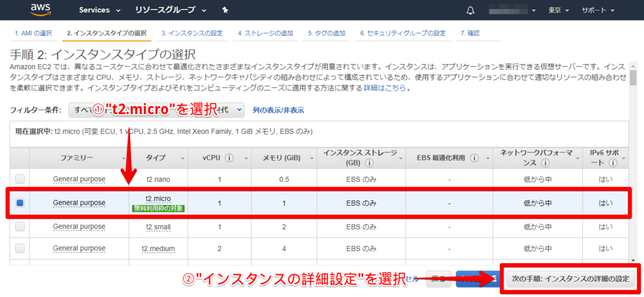
Task: Toggle the t2.micro row checkbox
Action: [19, 203]
